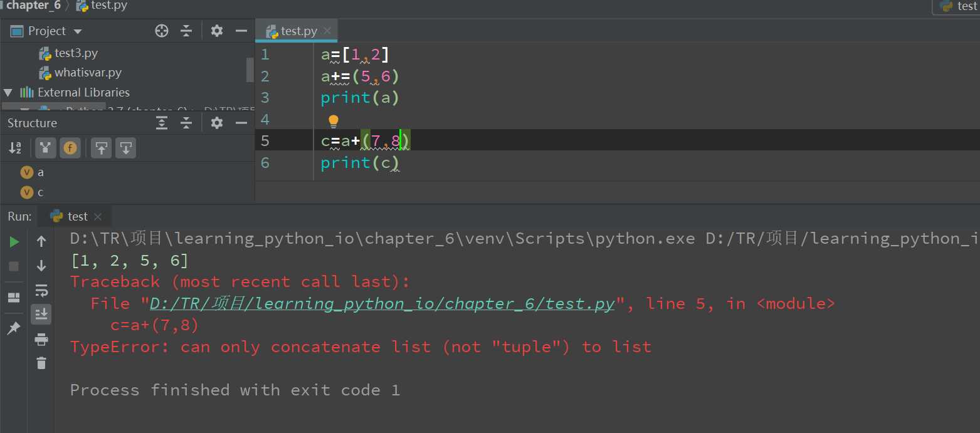The image size is (980, 433).
Task: Open Structure panel settings gear
Action: (217, 123)
